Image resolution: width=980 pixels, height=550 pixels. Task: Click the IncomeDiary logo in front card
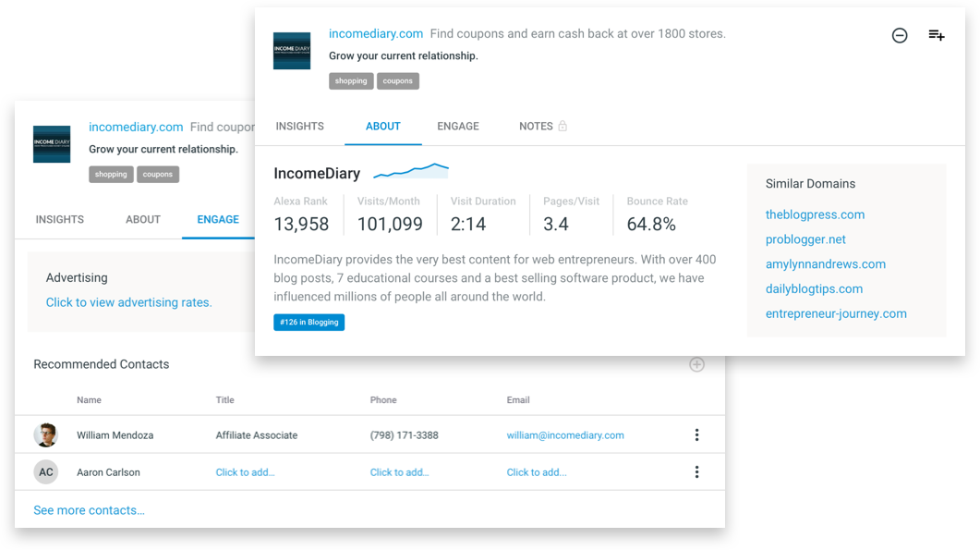[292, 51]
